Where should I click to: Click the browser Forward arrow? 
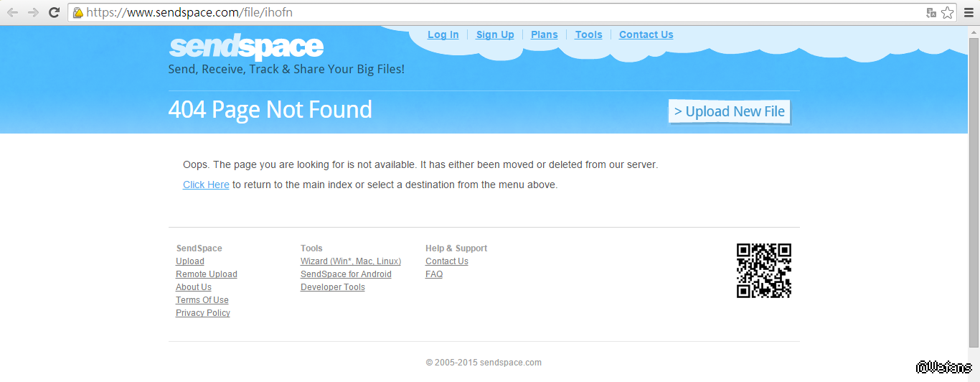click(33, 12)
